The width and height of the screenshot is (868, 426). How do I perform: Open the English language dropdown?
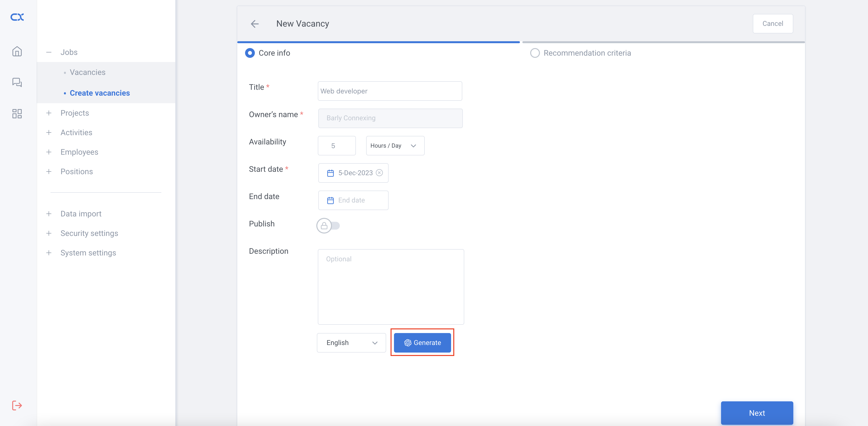click(351, 343)
